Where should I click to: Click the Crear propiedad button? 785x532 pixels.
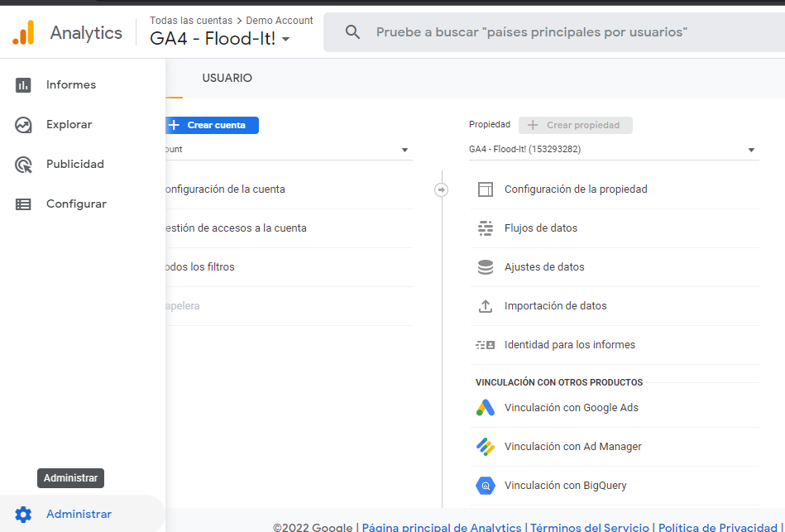click(x=576, y=125)
